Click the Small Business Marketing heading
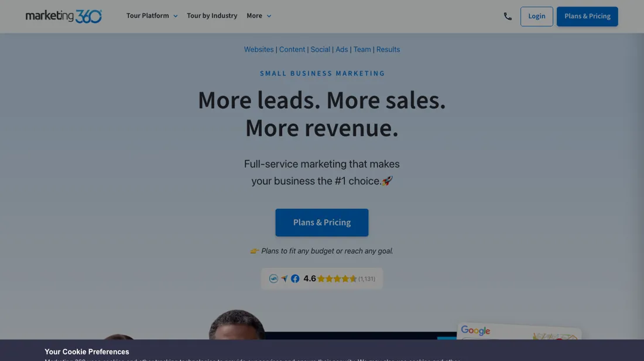644x361 pixels. [323, 73]
